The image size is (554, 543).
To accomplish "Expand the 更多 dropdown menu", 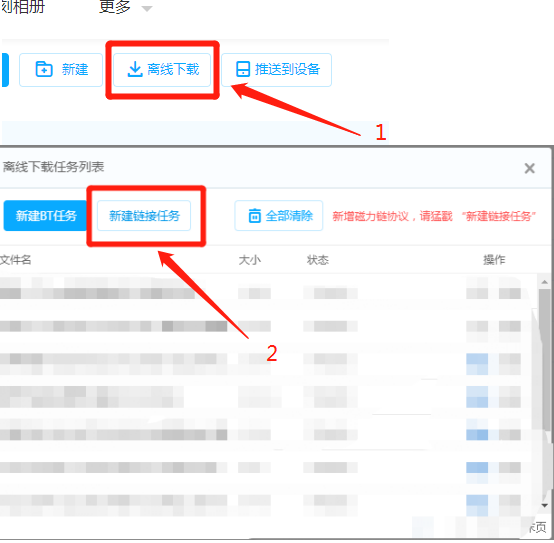I will [125, 7].
